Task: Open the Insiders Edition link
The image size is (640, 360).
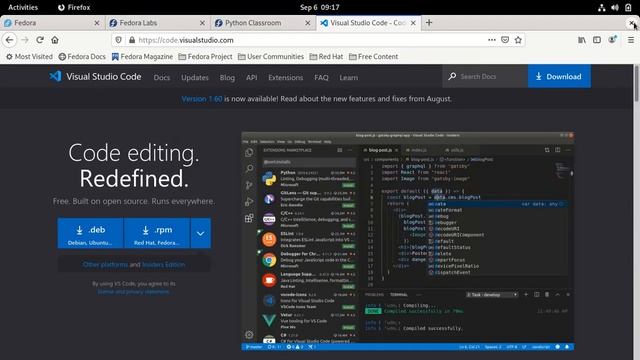Action: 163,264
